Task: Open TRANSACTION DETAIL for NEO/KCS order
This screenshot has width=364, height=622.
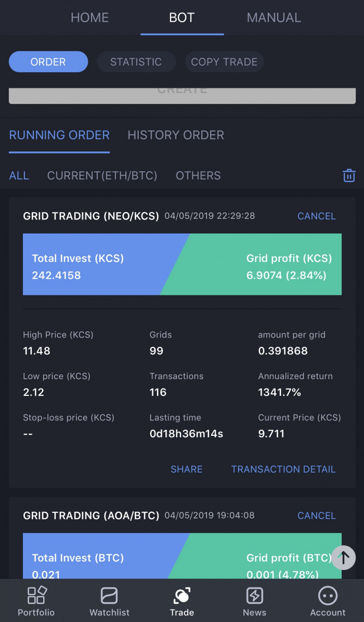Action: pos(283,469)
